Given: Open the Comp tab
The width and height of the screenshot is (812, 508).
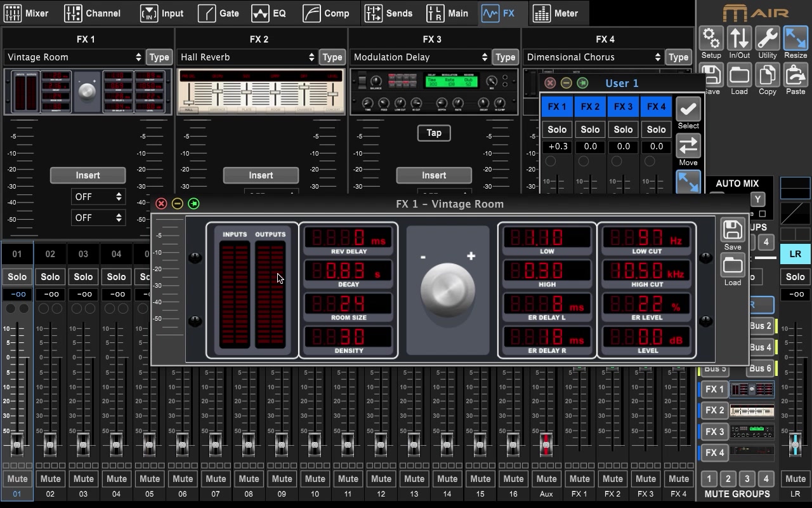Looking at the screenshot, I should click(327, 13).
